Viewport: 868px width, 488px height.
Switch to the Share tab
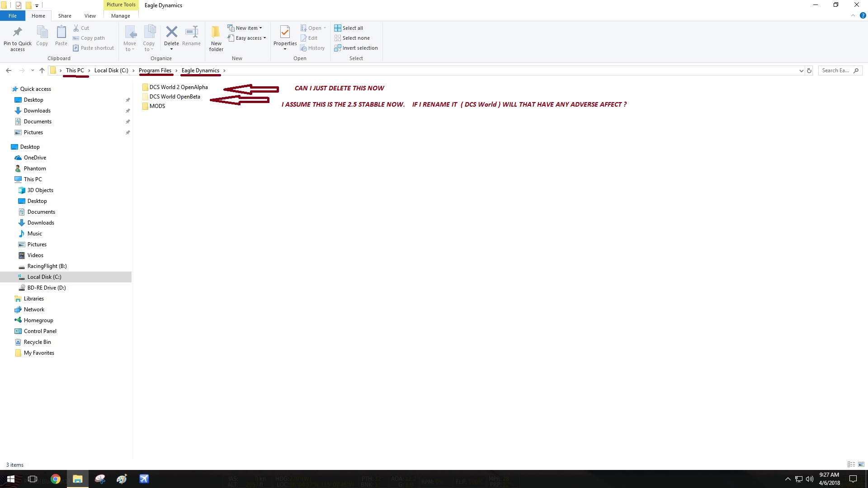tap(65, 16)
